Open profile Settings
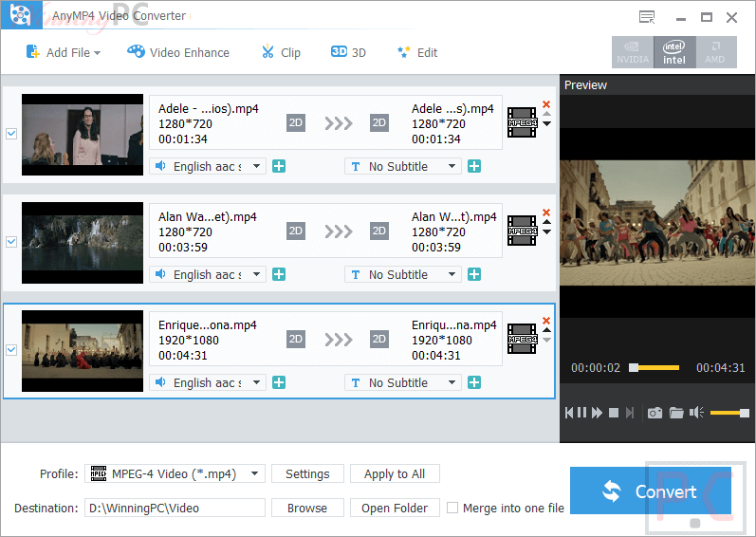 307,473
